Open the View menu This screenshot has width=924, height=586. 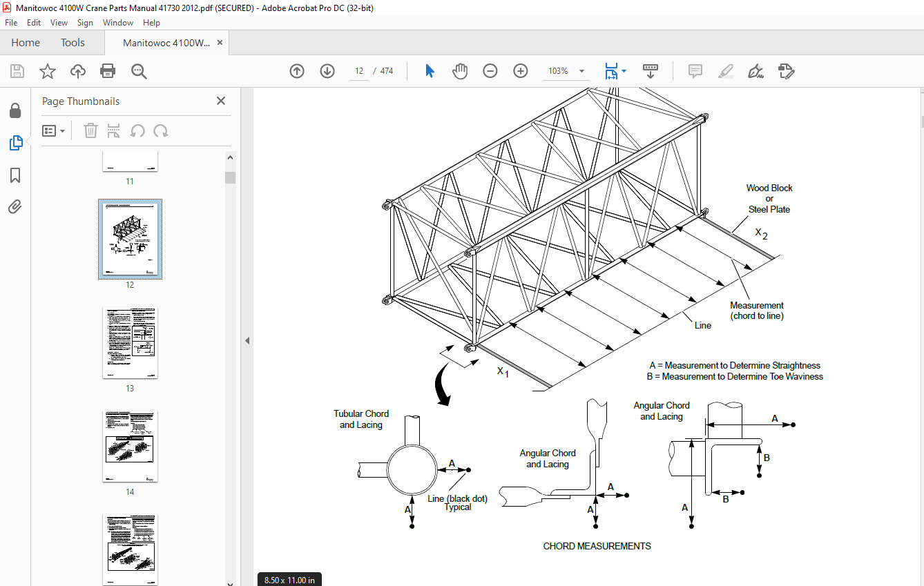[x=59, y=23]
